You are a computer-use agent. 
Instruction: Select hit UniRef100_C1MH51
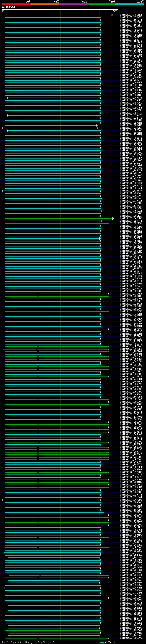pyautogui.click(x=131, y=156)
